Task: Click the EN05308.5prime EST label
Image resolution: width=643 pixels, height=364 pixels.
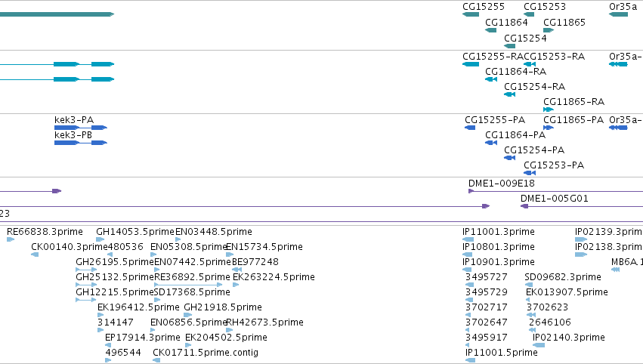Action: tap(189, 247)
